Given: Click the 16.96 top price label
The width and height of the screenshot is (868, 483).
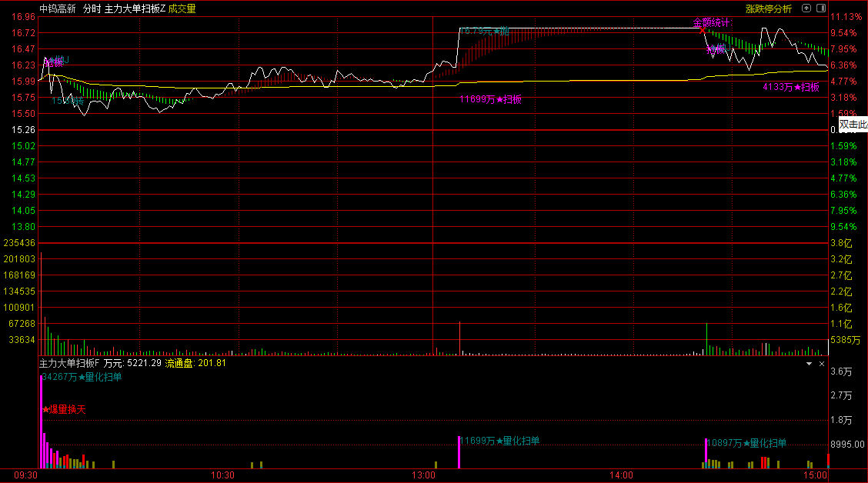Looking at the screenshot, I should [23, 17].
